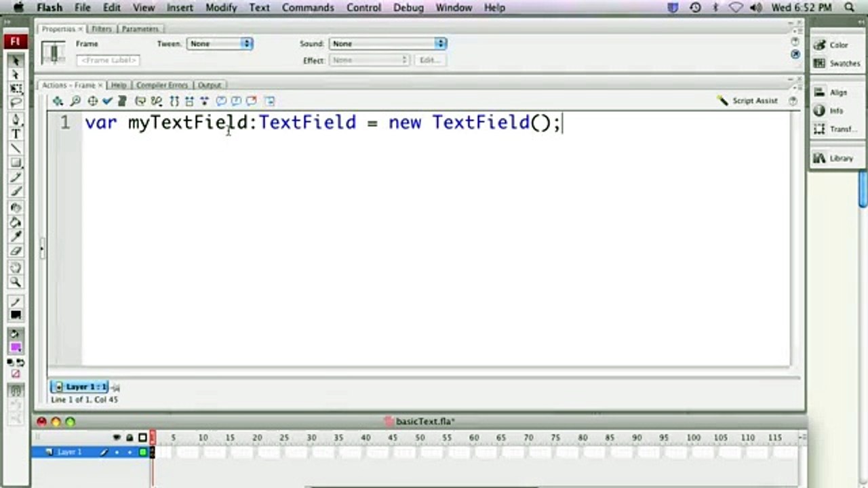The image size is (868, 488).
Task: Switch to the Compiler Errors tab
Action: click(x=161, y=85)
